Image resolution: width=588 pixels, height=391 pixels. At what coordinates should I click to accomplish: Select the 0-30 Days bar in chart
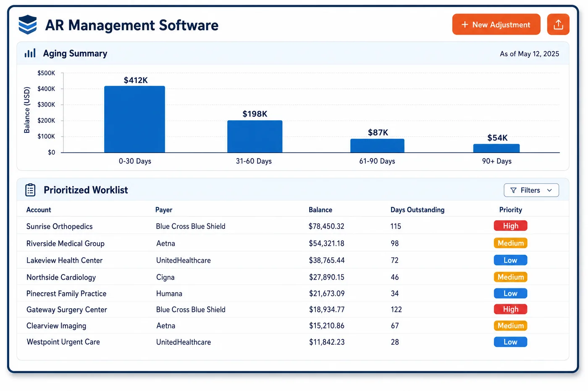pos(134,119)
